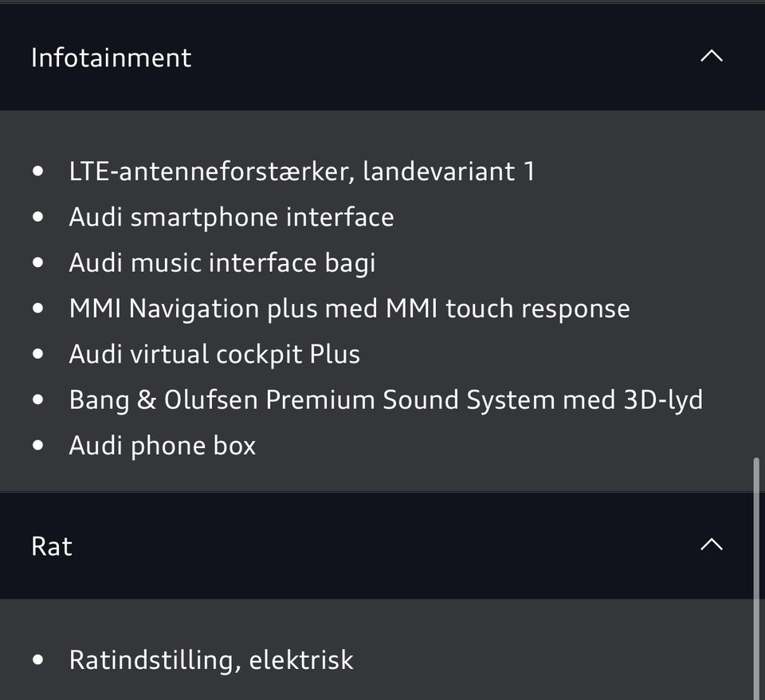Click the upward arrow beside Infotainment
The image size is (765, 700).
711,56
